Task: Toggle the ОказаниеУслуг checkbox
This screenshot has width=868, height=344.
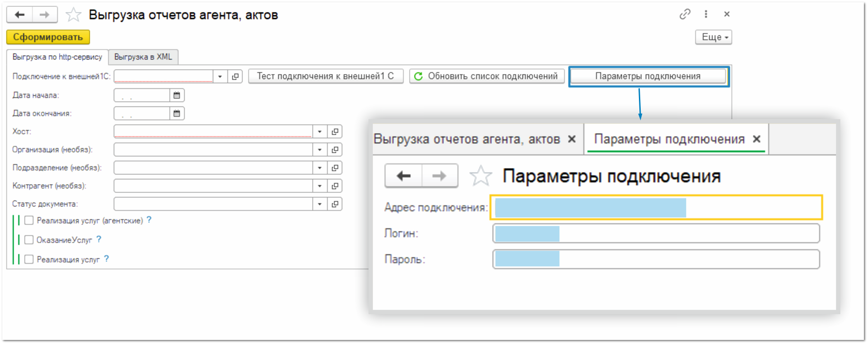Action: pyautogui.click(x=29, y=240)
